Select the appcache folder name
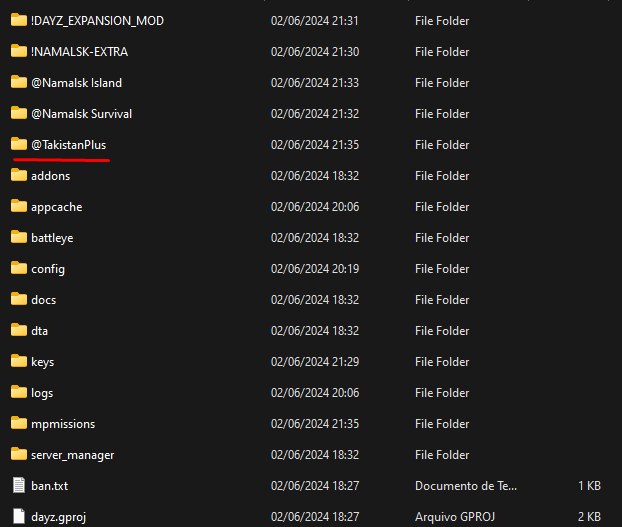 coord(57,207)
